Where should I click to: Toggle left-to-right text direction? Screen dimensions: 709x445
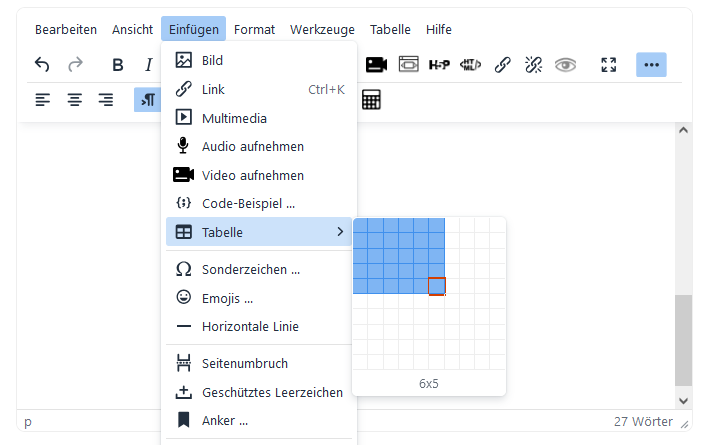coord(147,100)
